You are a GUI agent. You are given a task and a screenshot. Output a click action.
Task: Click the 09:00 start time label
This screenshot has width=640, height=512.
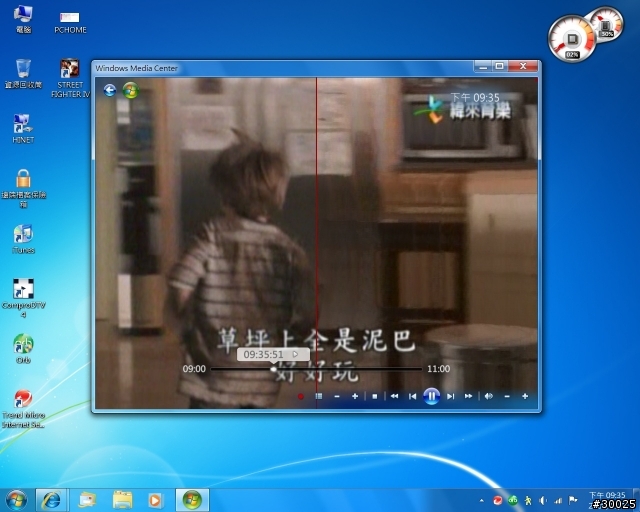194,369
